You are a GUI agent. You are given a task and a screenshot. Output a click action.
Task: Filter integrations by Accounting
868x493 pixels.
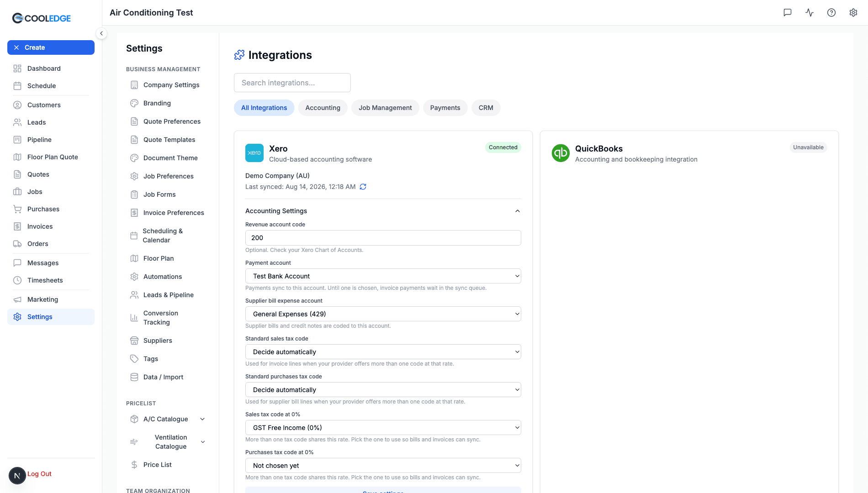(x=323, y=108)
